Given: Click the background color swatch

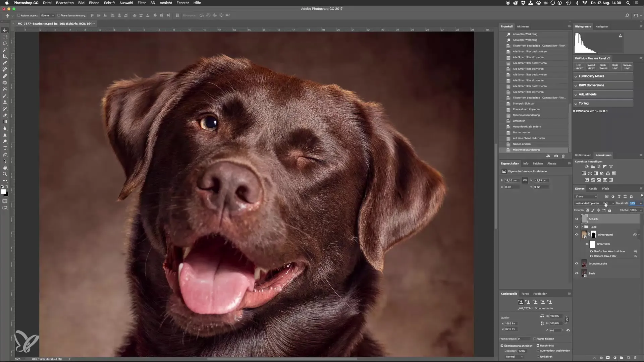Looking at the screenshot, I should coord(7,195).
